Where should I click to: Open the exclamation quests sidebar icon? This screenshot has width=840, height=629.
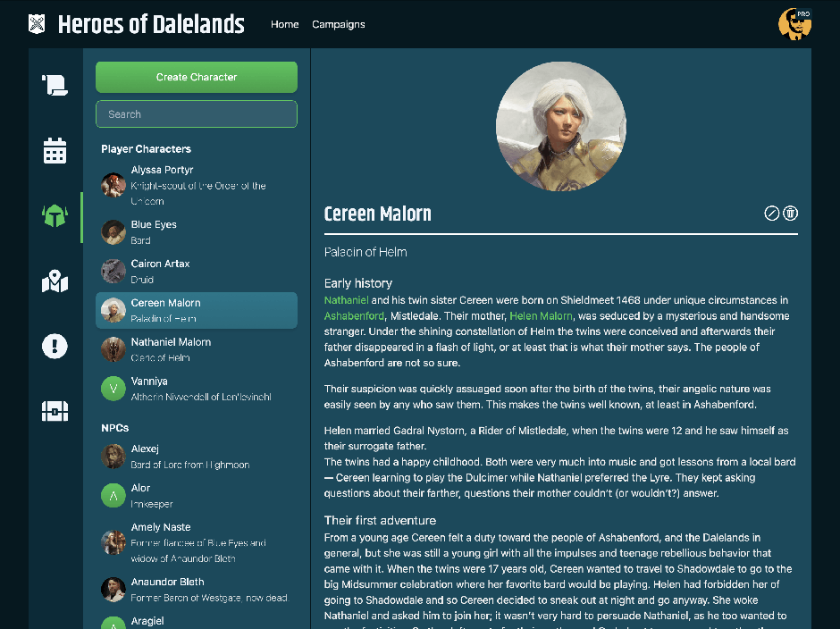tap(55, 346)
